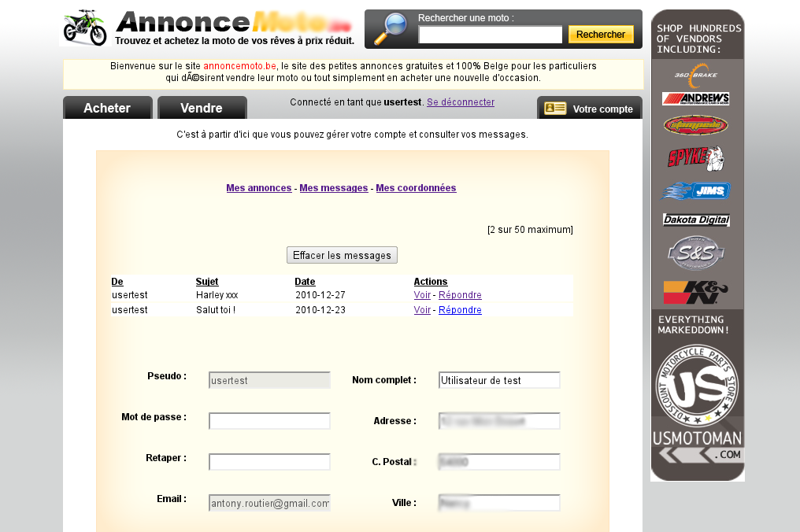
Task: Click the K&N vendor logo
Action: coord(696,292)
